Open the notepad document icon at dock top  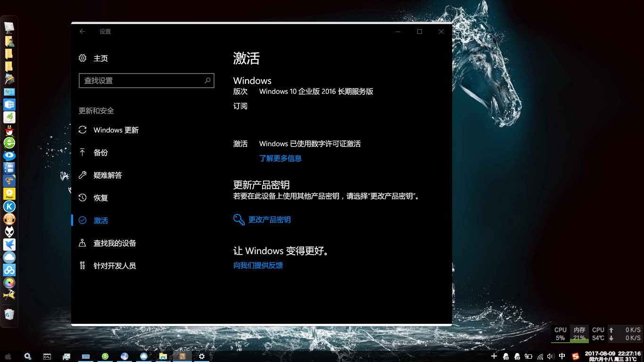pos(9,28)
